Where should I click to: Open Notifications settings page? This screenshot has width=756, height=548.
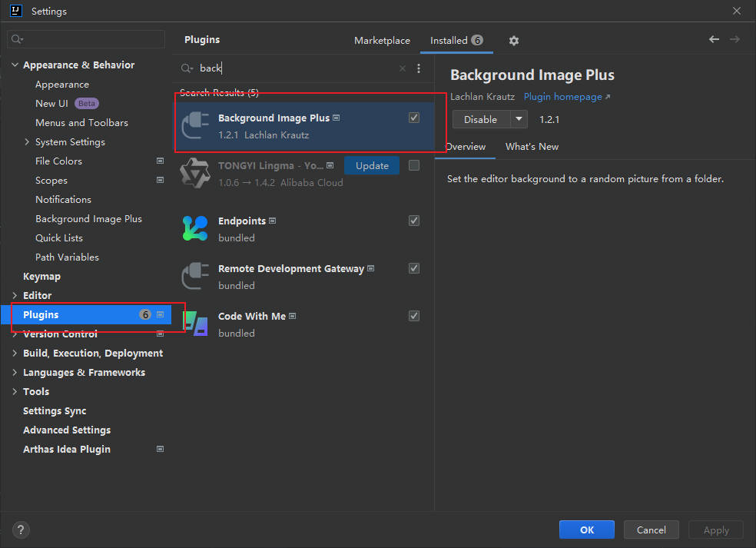(x=63, y=199)
